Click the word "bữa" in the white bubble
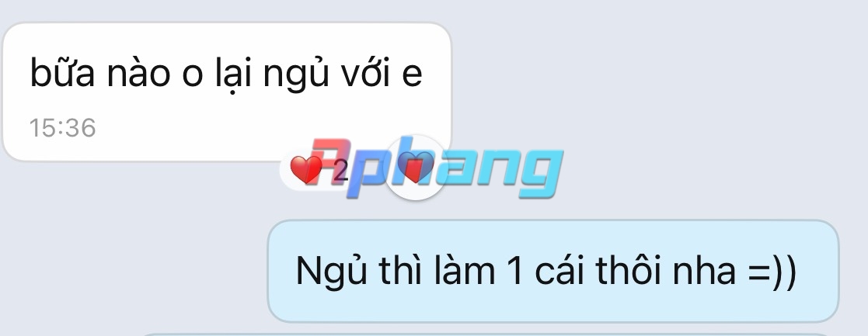868x336 pixels. pos(62,72)
